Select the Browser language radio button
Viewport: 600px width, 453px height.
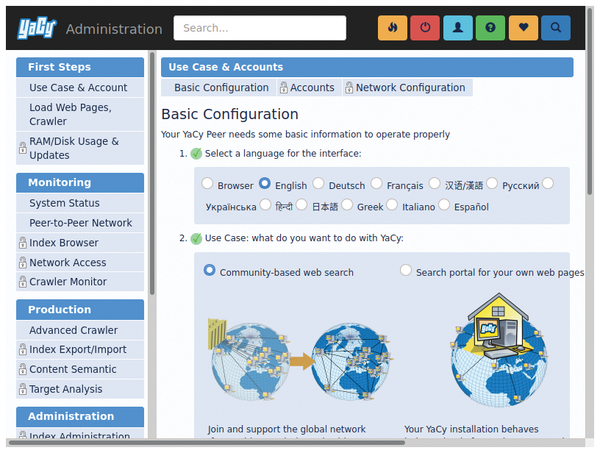pos(207,183)
